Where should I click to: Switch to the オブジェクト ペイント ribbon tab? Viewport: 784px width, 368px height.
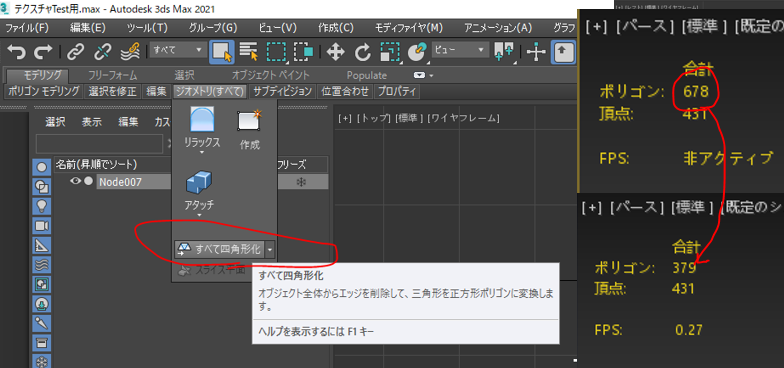pos(270,76)
